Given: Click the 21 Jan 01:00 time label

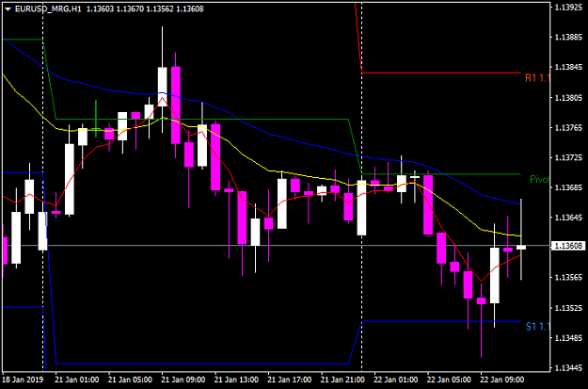Looking at the screenshot, I should click(77, 380).
